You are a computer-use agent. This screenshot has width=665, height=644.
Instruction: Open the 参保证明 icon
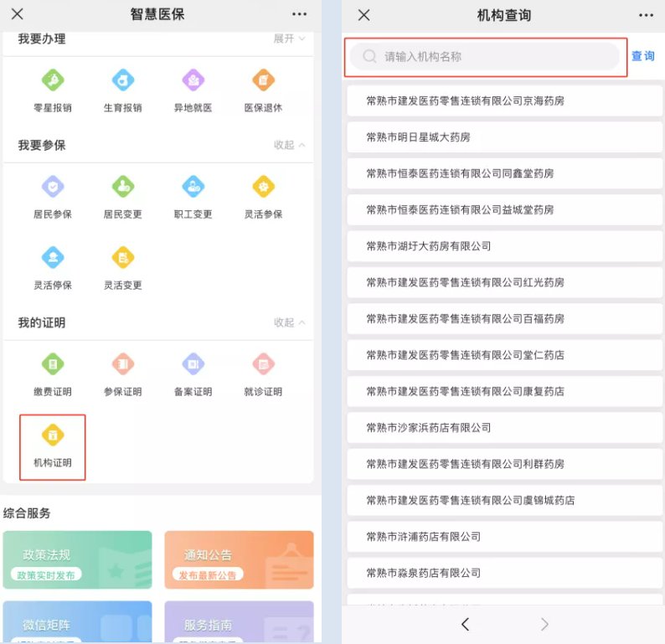point(123,363)
